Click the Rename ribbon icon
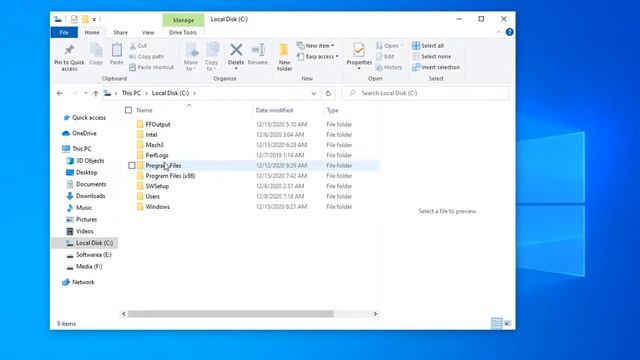 (x=258, y=50)
